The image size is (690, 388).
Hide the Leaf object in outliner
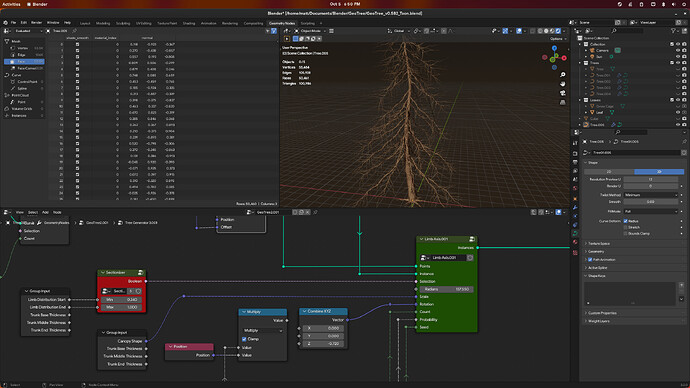[x=678, y=112]
